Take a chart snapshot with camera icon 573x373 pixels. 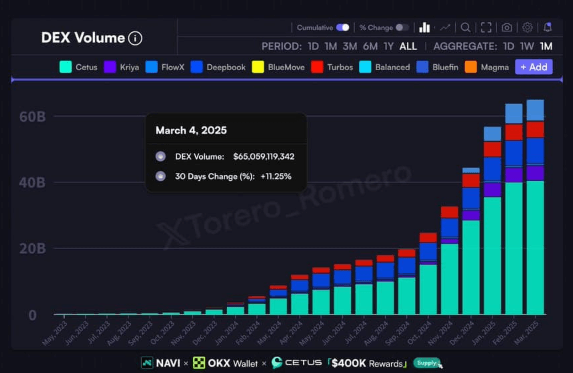[x=506, y=27]
